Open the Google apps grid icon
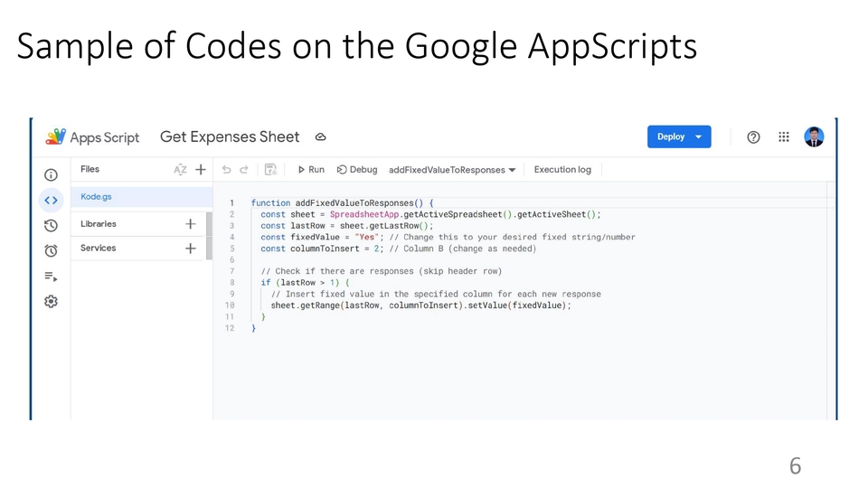 (x=784, y=136)
